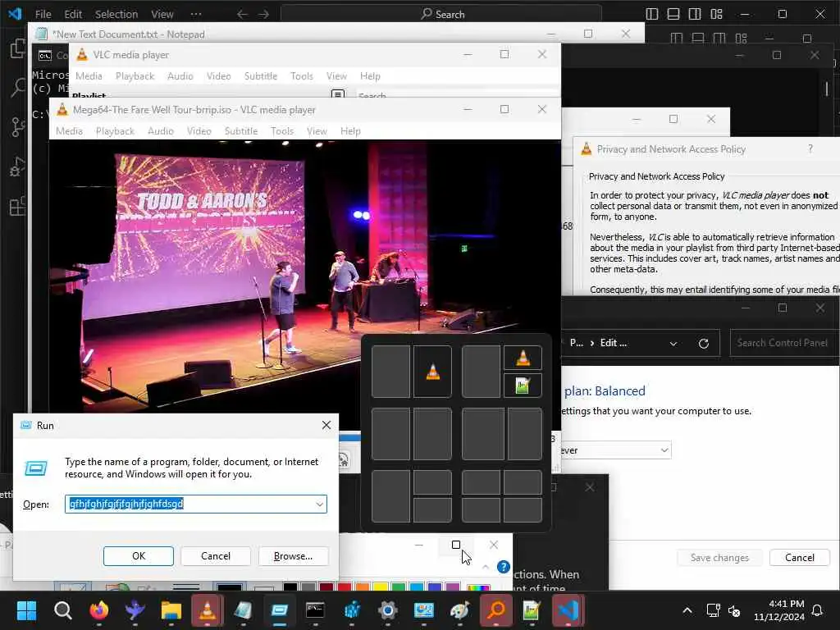This screenshot has width=840, height=630.
Task: Open the combo box ending in 'ever' in power plan
Action: (616, 450)
